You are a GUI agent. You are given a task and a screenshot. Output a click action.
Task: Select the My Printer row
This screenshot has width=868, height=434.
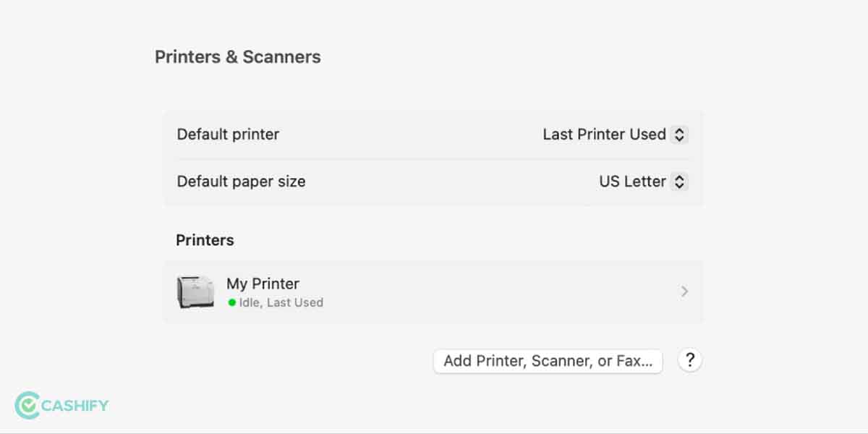point(434,291)
